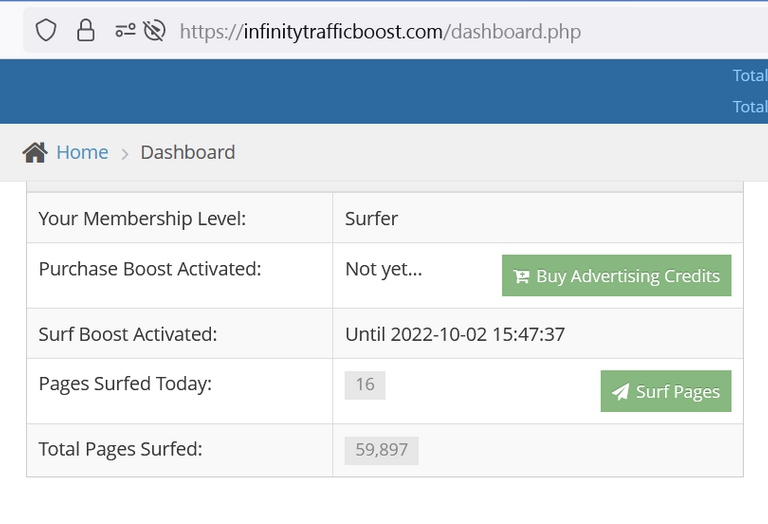
Task: Open the site permissions settings icon
Action: pos(125,31)
